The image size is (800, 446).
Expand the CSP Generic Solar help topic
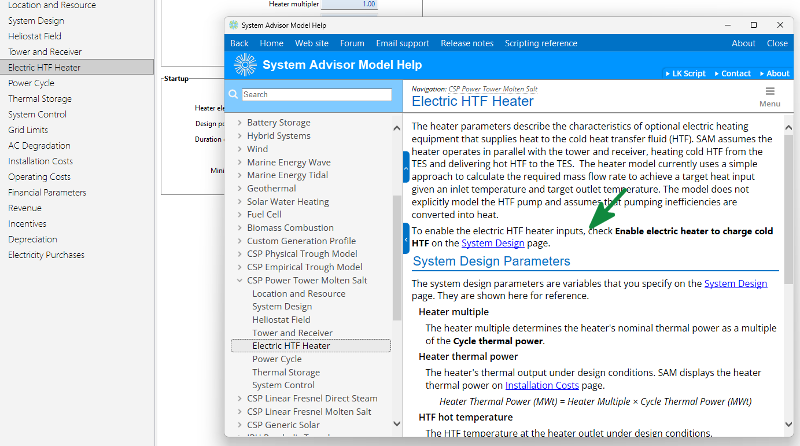(x=239, y=425)
